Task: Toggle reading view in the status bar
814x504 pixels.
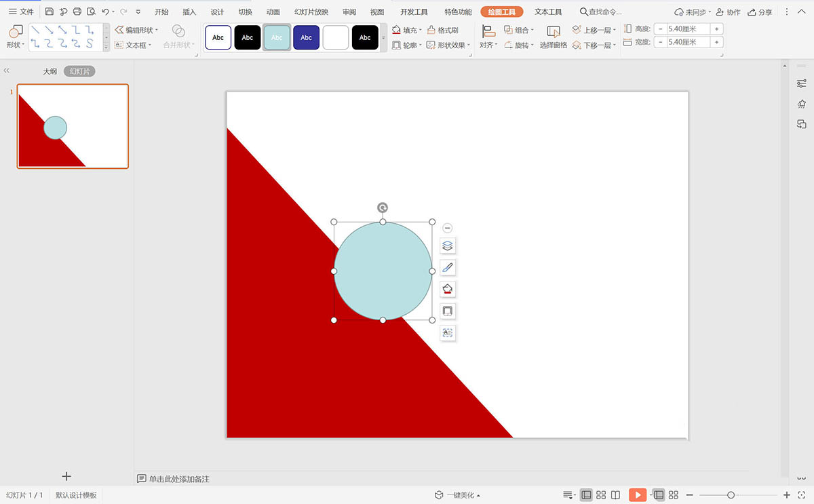Action: pyautogui.click(x=616, y=495)
